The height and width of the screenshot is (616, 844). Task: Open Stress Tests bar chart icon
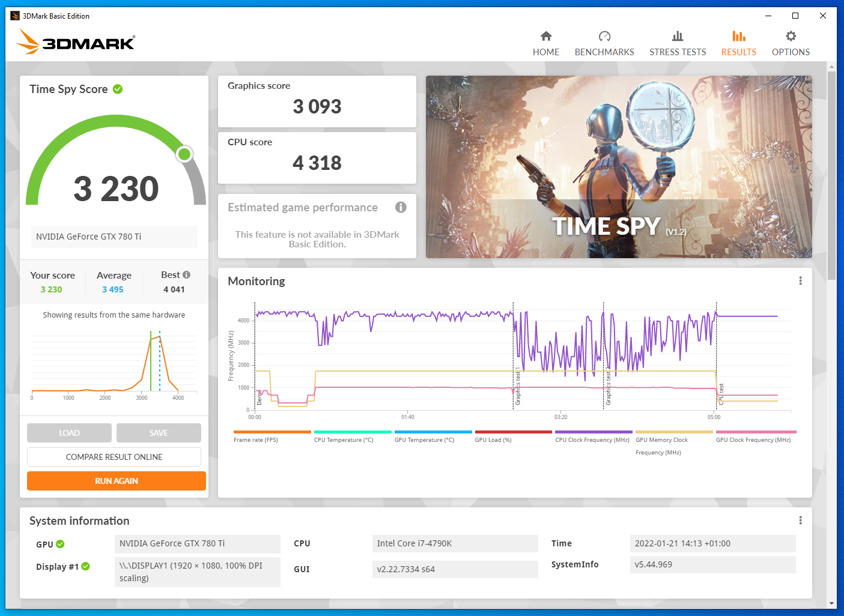(x=678, y=36)
